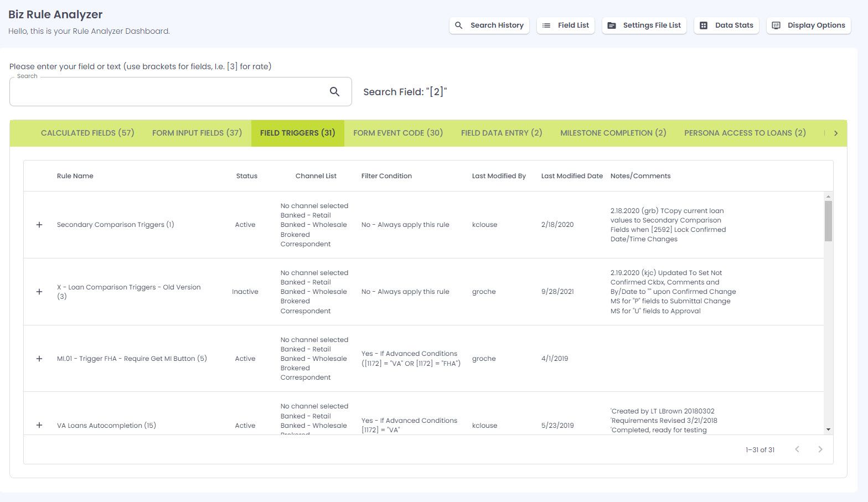Image resolution: width=868 pixels, height=502 pixels.
Task: Click the Secondary Comparison Triggers (1) rule name
Action: point(116,225)
